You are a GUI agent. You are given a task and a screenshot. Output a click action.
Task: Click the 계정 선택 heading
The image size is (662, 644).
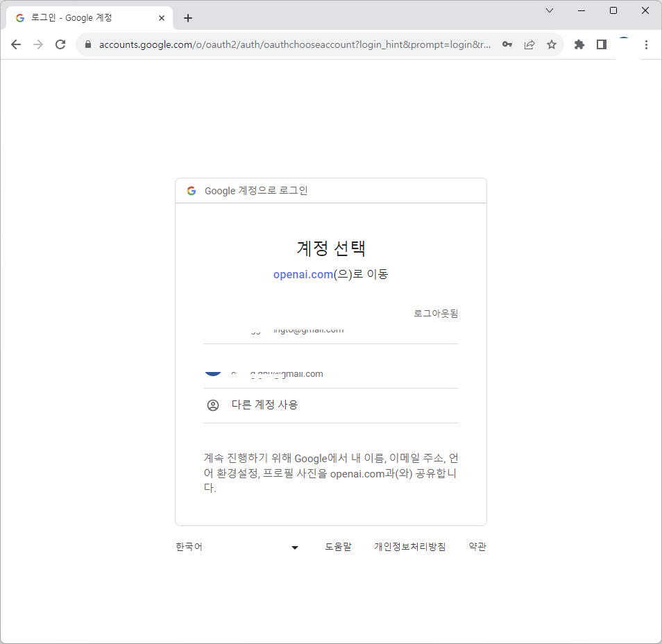click(331, 248)
